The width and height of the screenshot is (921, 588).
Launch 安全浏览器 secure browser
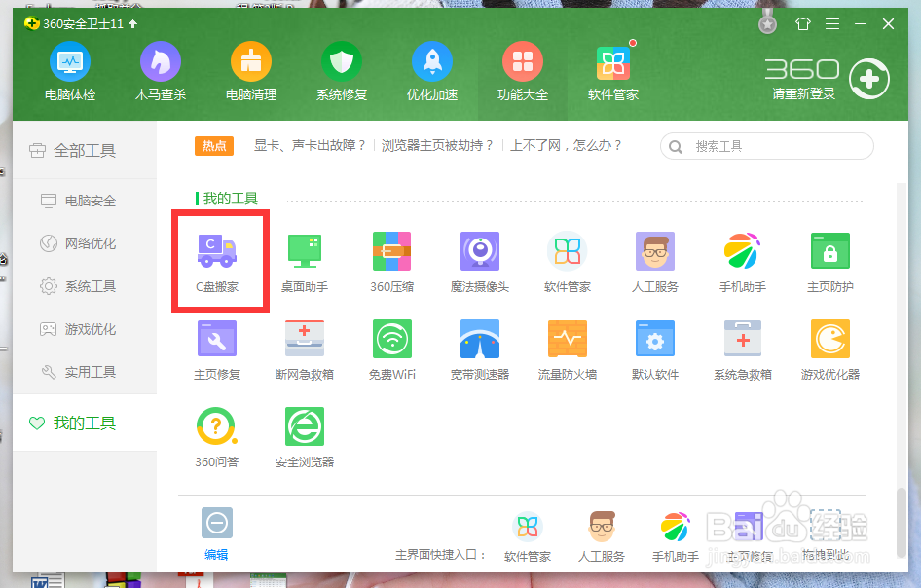[x=305, y=437]
